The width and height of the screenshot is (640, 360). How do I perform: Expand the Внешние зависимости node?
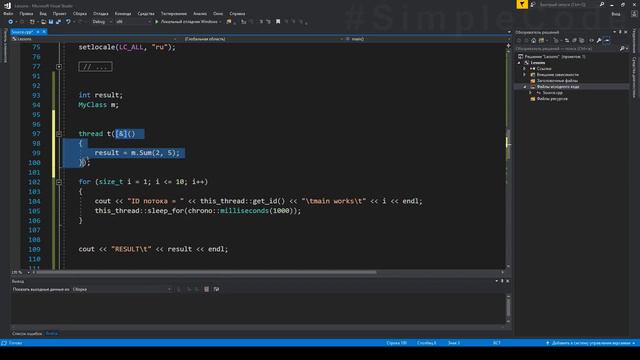(x=524, y=75)
